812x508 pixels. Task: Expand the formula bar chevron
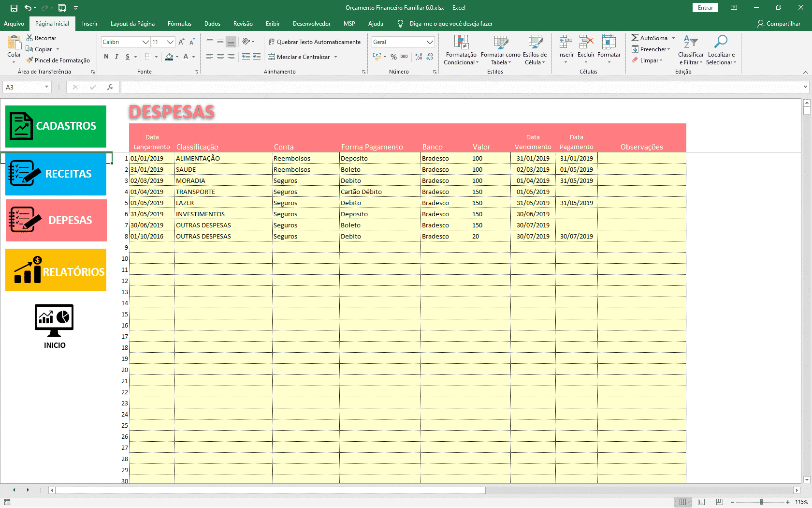805,87
